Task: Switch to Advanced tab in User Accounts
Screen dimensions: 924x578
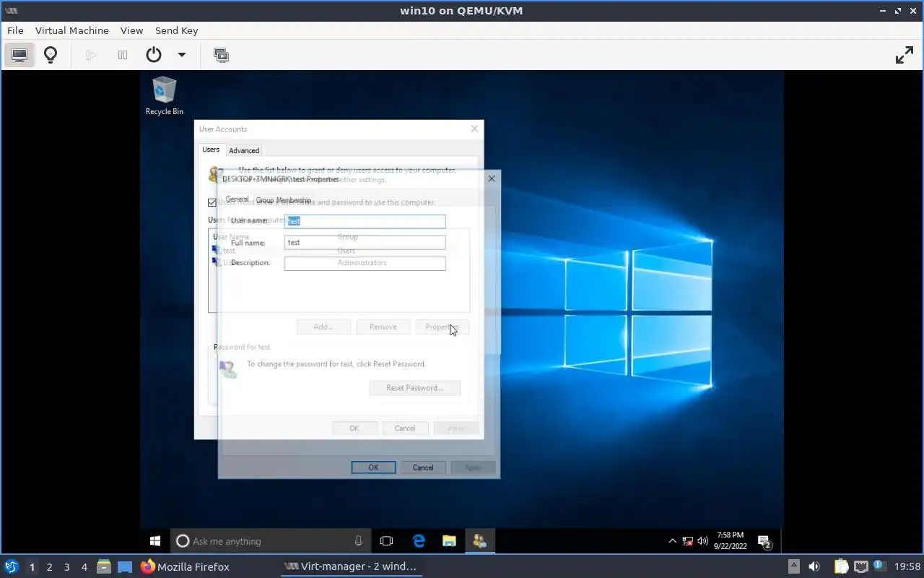Action: (x=244, y=150)
